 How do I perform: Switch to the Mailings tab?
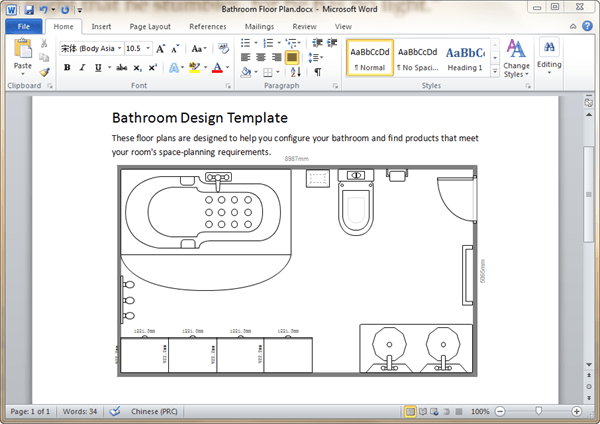[259, 26]
